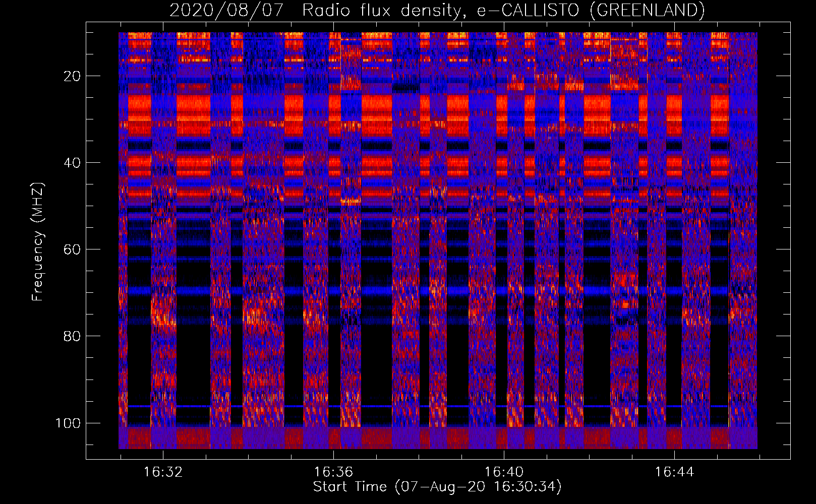
Task: Click the plot title "2020/08/07 Radio flux density, e-CALLISTO (GREENLAND)"
Action: point(437,10)
